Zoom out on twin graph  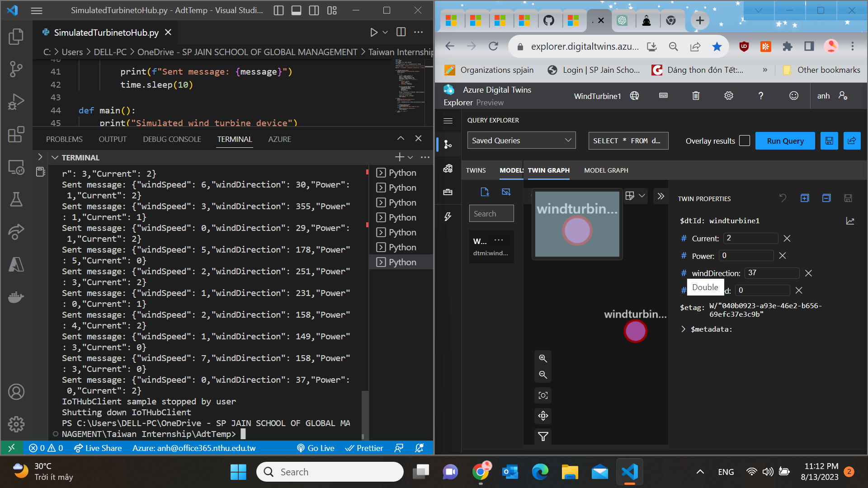pyautogui.click(x=543, y=375)
